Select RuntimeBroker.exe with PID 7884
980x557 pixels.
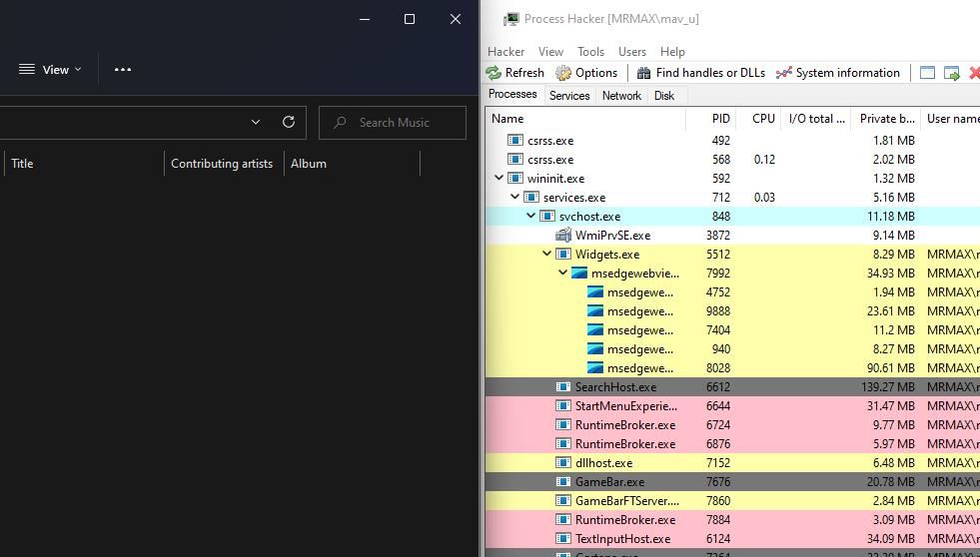point(732,519)
